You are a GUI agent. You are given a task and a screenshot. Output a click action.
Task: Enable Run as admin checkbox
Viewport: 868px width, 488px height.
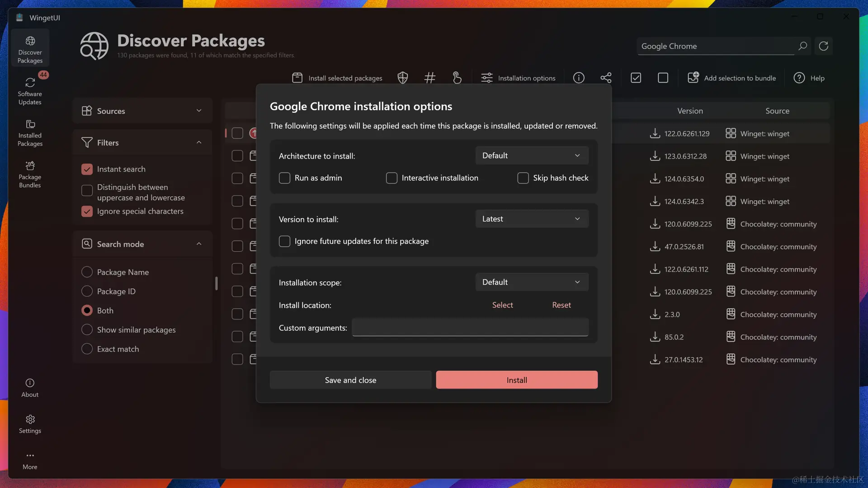click(284, 178)
